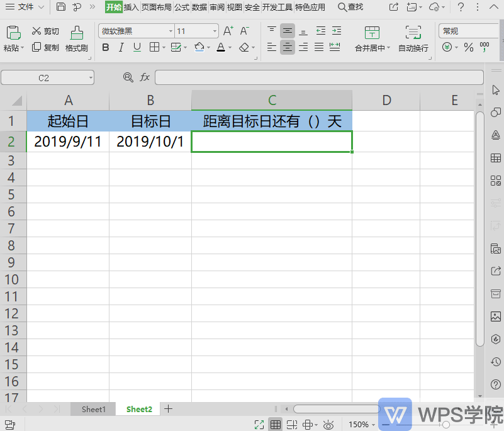Toggle Underline formatting
504x431 pixels.
click(137, 48)
